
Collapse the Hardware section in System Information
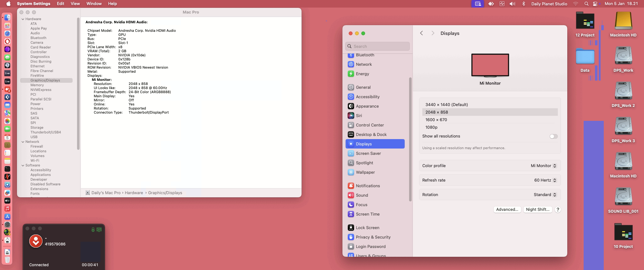23,19
